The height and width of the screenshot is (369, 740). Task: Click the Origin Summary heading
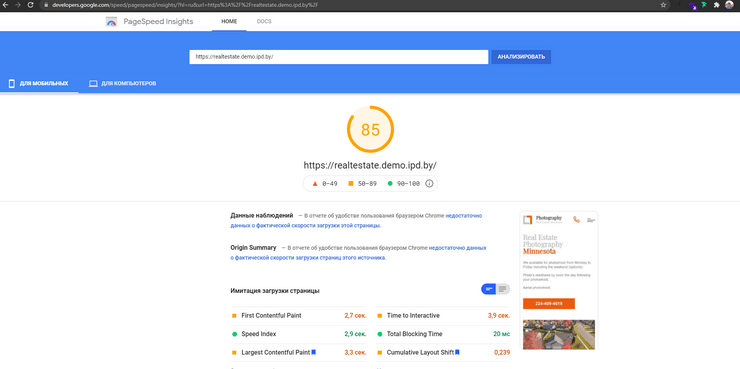pos(253,248)
